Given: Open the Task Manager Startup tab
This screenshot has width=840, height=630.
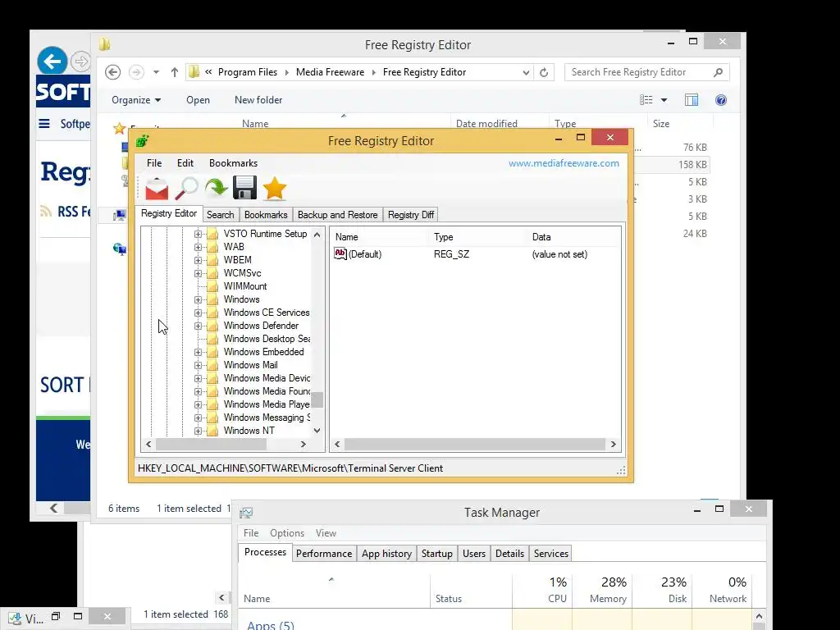Looking at the screenshot, I should click(x=436, y=554).
